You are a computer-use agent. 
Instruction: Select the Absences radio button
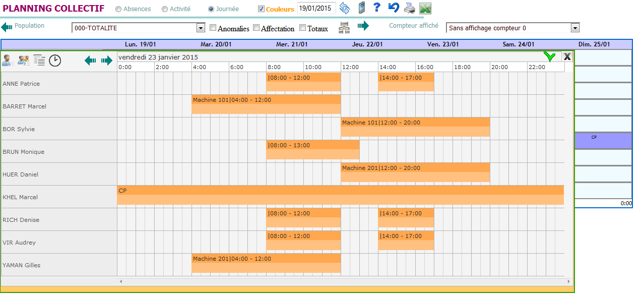[x=118, y=9]
